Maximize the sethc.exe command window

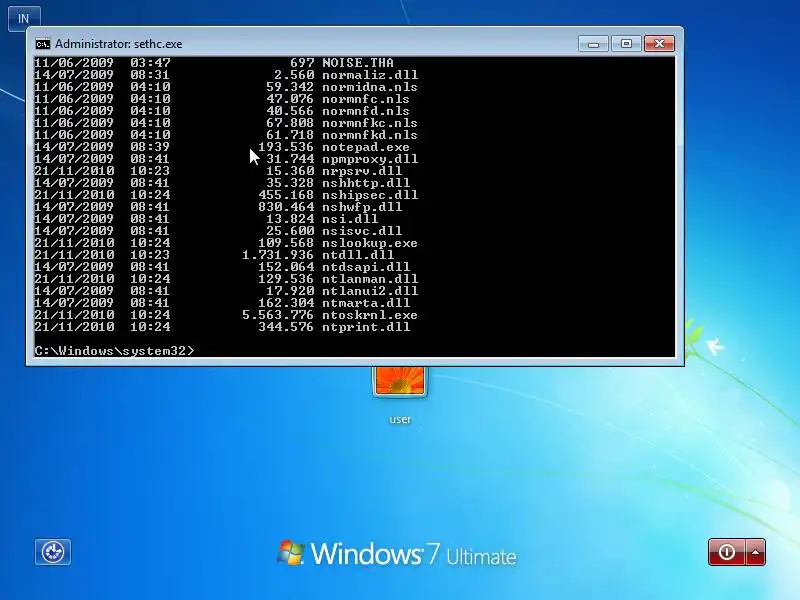[x=626, y=44]
